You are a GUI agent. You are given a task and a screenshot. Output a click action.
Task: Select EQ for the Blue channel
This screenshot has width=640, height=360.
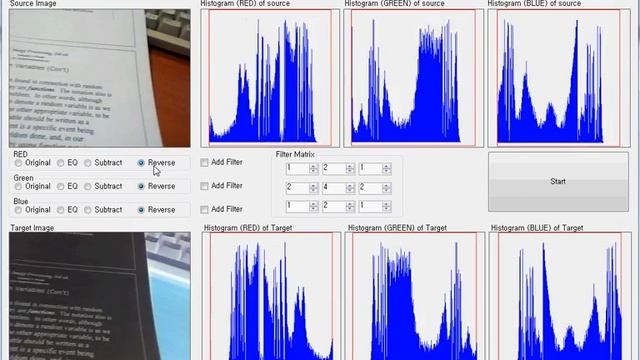[67, 210]
